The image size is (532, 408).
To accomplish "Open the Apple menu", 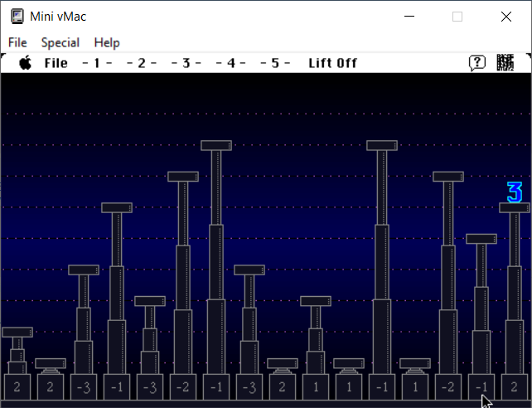I will click(26, 63).
